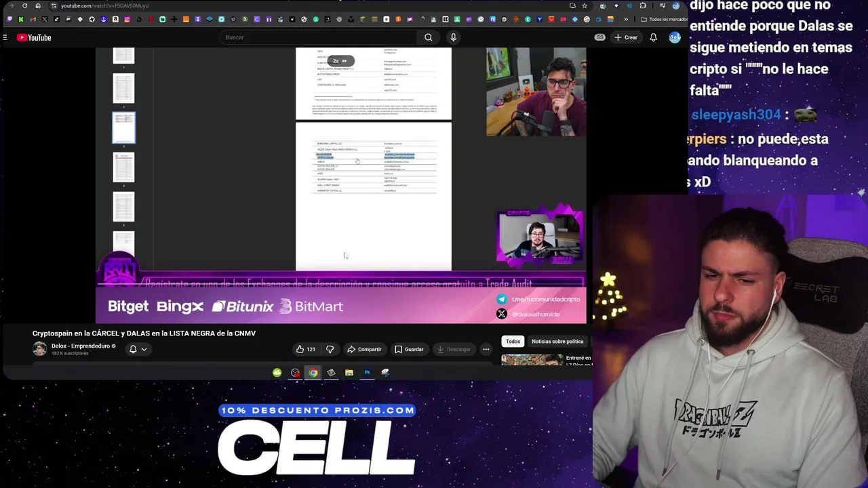Click the Buscar search field
The image size is (868, 488).
[319, 37]
